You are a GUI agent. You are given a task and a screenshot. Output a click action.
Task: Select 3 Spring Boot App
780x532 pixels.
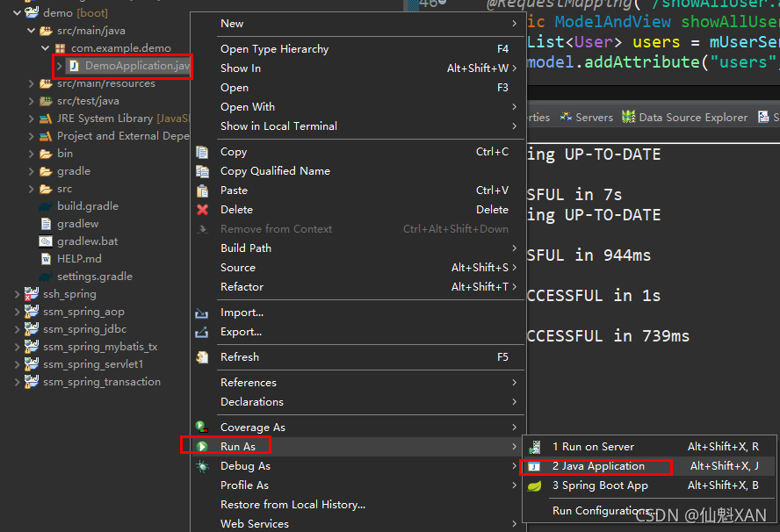(649, 485)
